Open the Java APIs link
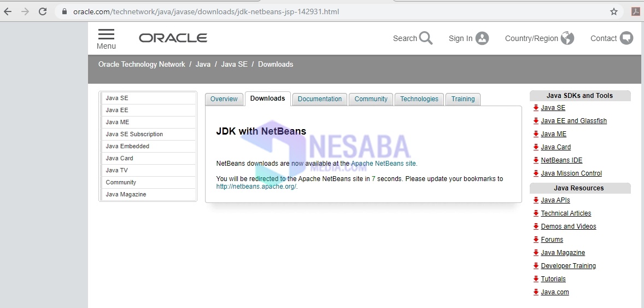Viewport: 644px width, 308px height. 555,200
